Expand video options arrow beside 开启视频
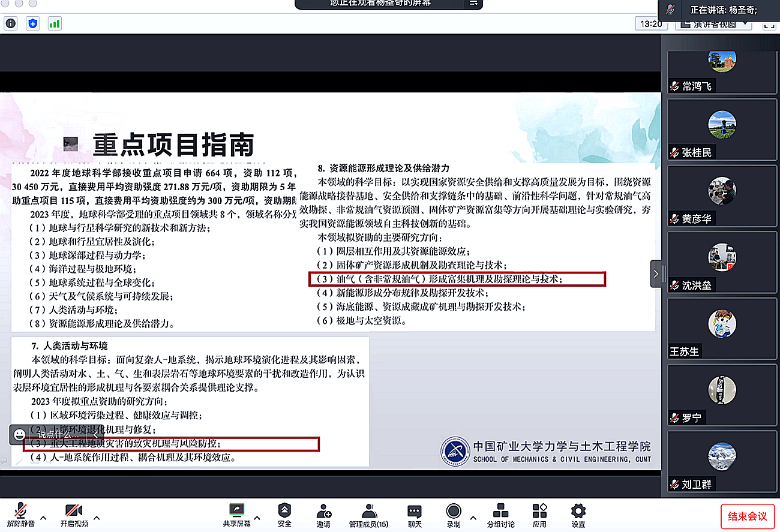 click(97, 517)
